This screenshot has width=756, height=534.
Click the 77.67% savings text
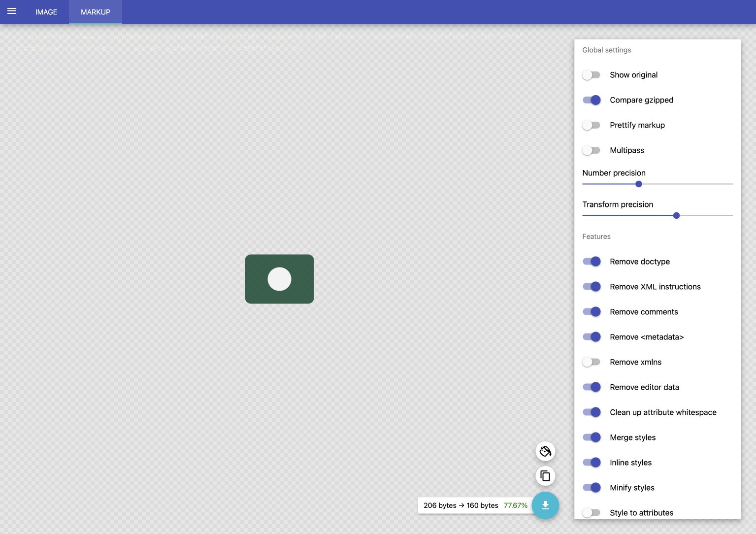[515, 505]
